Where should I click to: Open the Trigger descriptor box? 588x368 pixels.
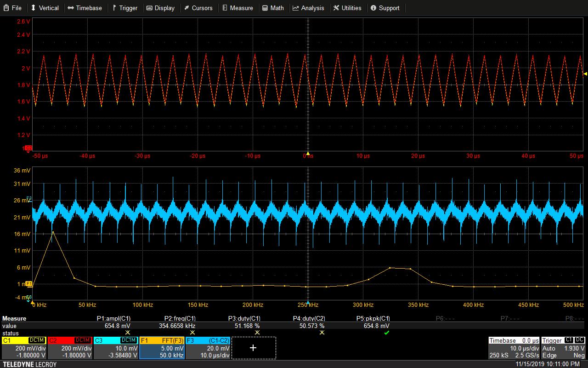(x=564, y=348)
